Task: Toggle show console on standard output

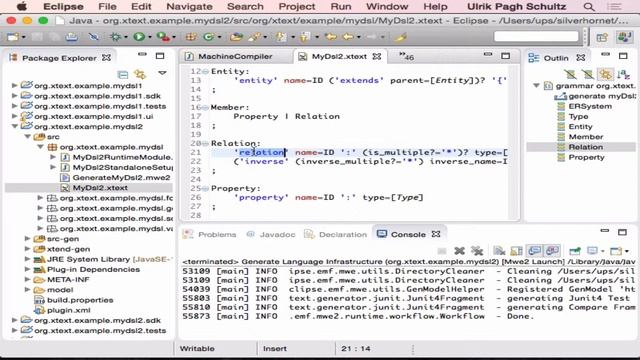Action: [534, 251]
